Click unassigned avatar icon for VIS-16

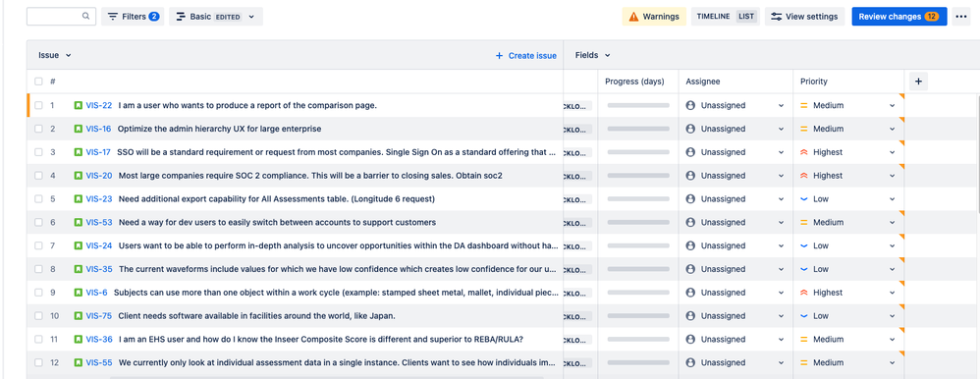pyautogui.click(x=690, y=129)
